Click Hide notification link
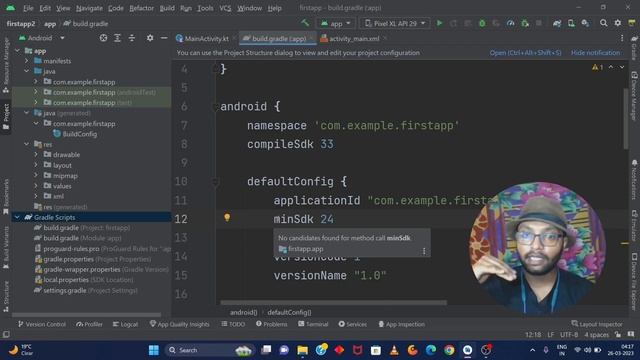Screen dimensions: 640x360 tap(595, 53)
